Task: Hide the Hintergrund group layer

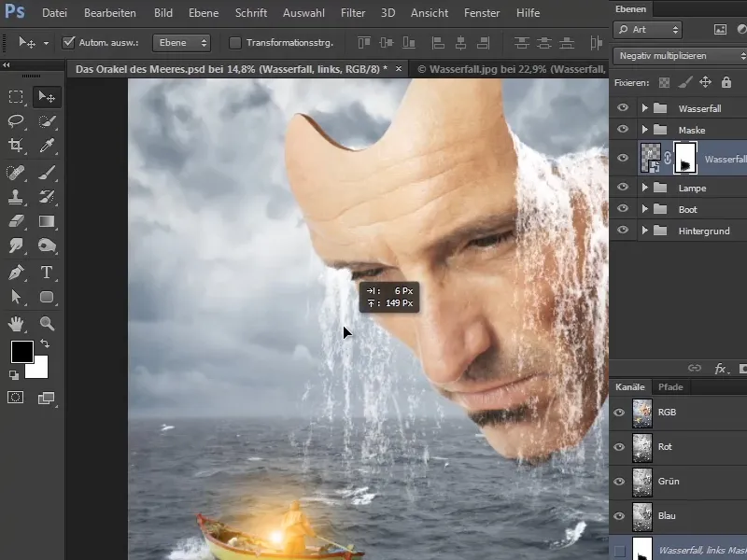Action: tap(623, 231)
